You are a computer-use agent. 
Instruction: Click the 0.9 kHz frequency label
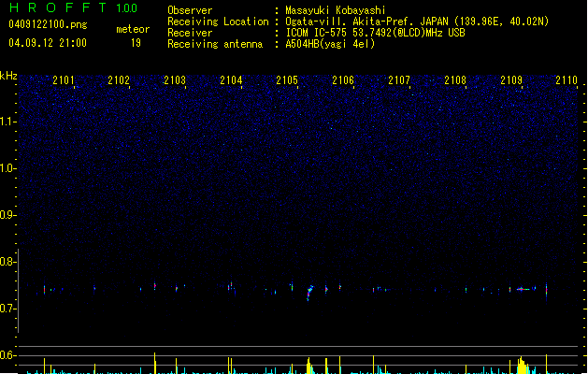tap(7, 215)
